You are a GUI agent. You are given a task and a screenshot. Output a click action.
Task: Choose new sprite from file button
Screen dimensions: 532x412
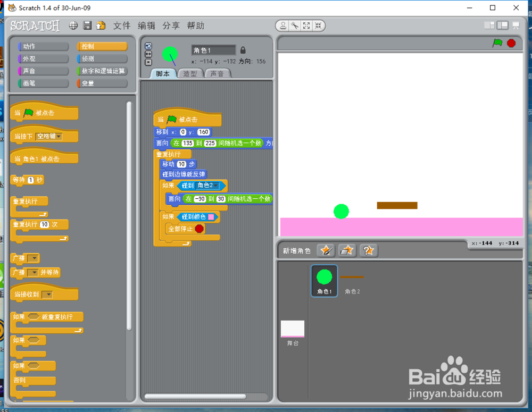pos(347,250)
